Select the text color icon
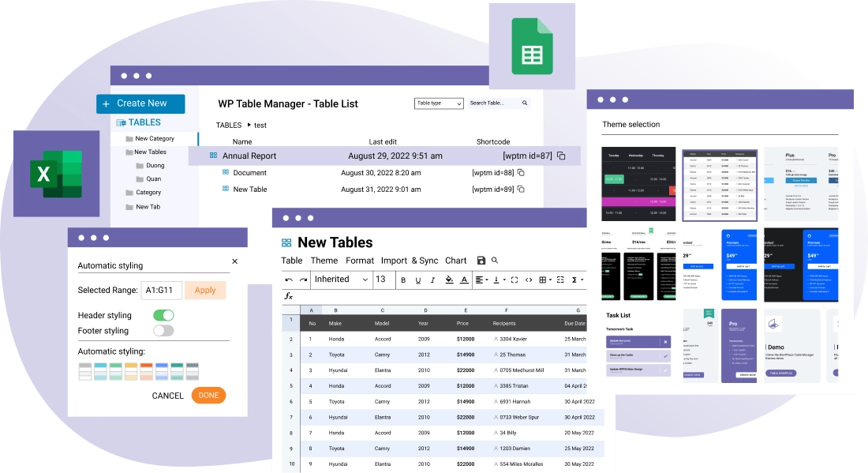Image resolution: width=868 pixels, height=473 pixels. click(464, 279)
